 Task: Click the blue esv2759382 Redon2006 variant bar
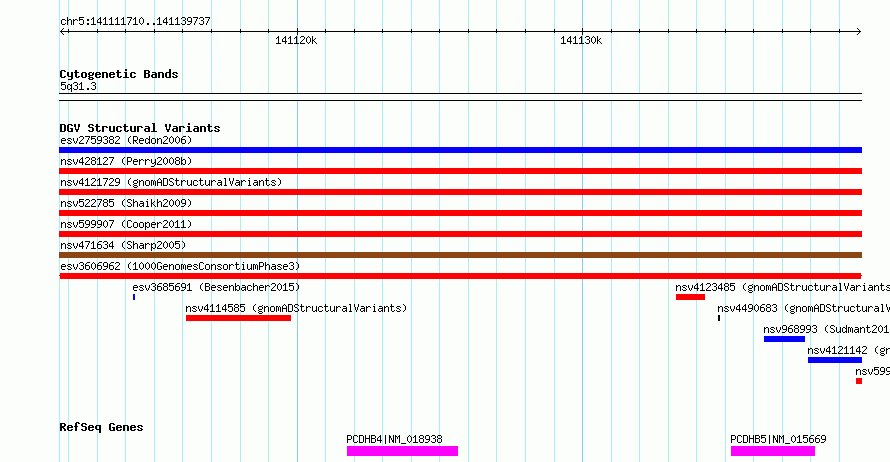(x=460, y=150)
